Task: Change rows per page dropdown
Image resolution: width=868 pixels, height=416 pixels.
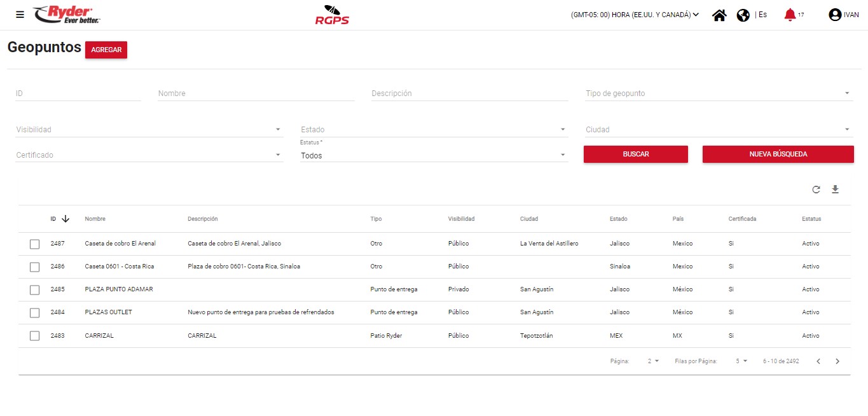Action: click(x=741, y=361)
